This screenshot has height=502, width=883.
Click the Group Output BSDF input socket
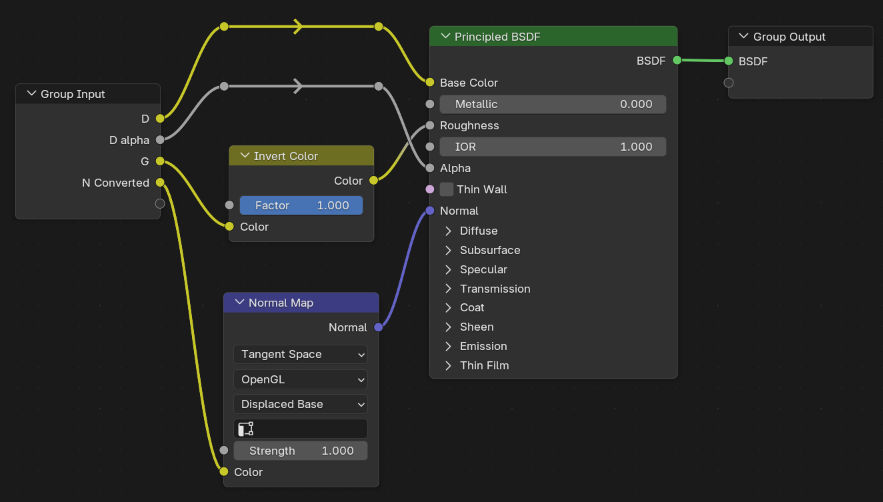pyautogui.click(x=729, y=61)
